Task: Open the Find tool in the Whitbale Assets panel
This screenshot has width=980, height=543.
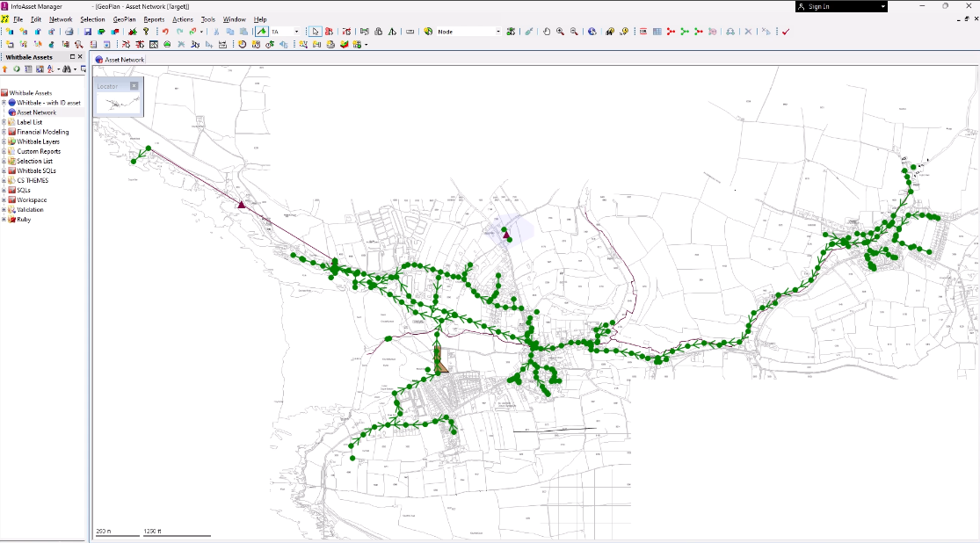Action: [67, 69]
